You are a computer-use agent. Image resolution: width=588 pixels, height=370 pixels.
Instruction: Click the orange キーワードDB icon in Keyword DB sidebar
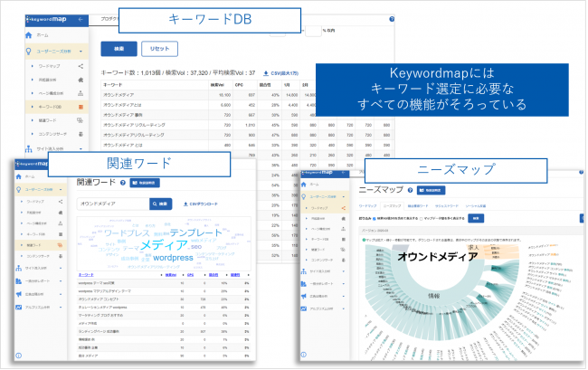pyautogui.click(x=81, y=108)
